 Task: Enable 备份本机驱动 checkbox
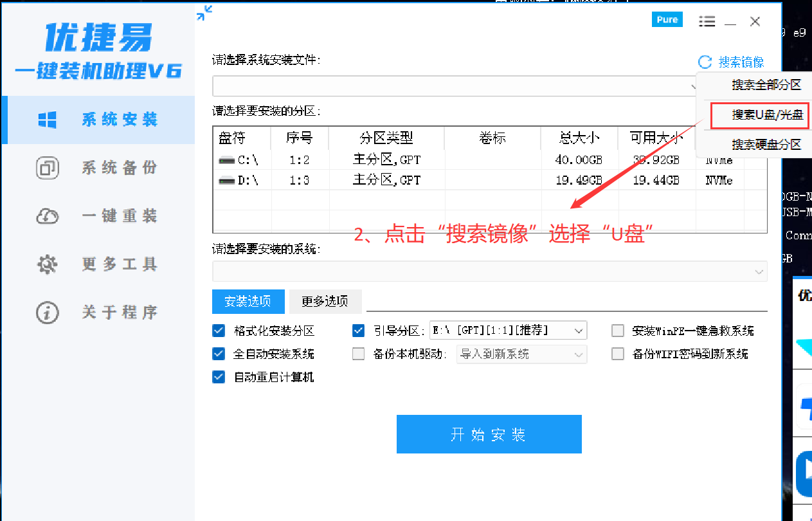tap(359, 354)
